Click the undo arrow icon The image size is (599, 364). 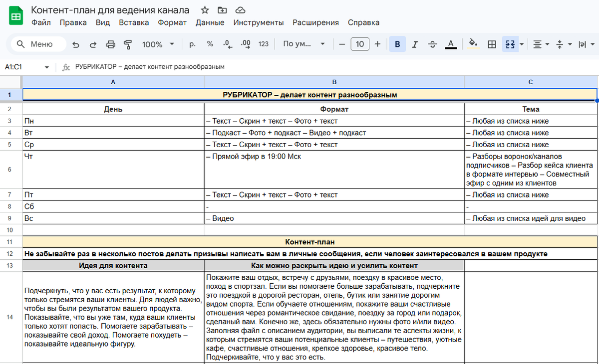coord(76,44)
